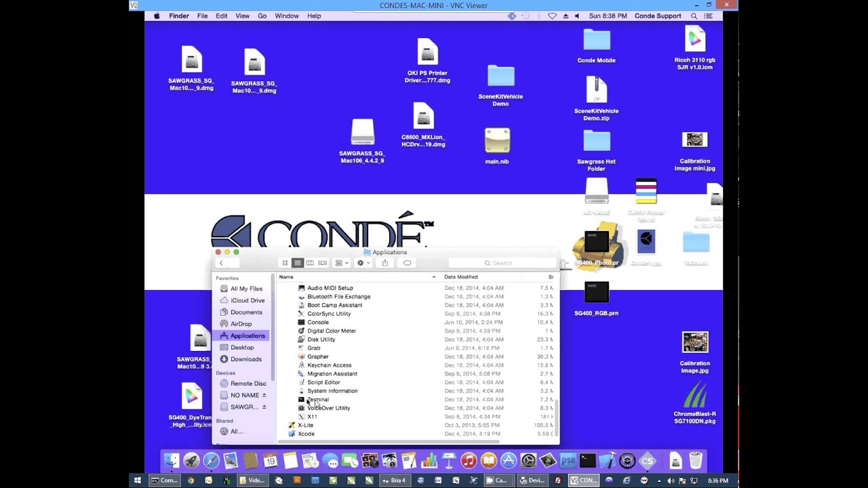This screenshot has height=488, width=868.
Task: Open Spotlight search in menu bar
Action: pos(694,16)
